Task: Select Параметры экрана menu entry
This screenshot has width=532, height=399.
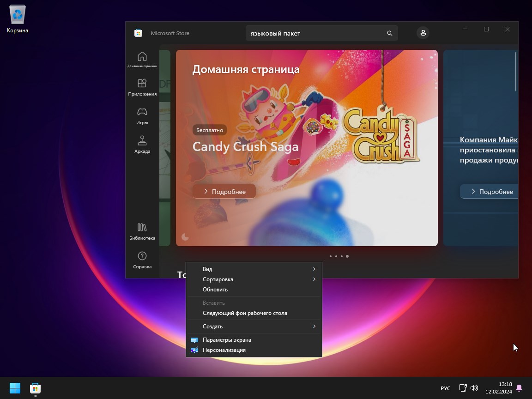Action: click(x=254, y=340)
